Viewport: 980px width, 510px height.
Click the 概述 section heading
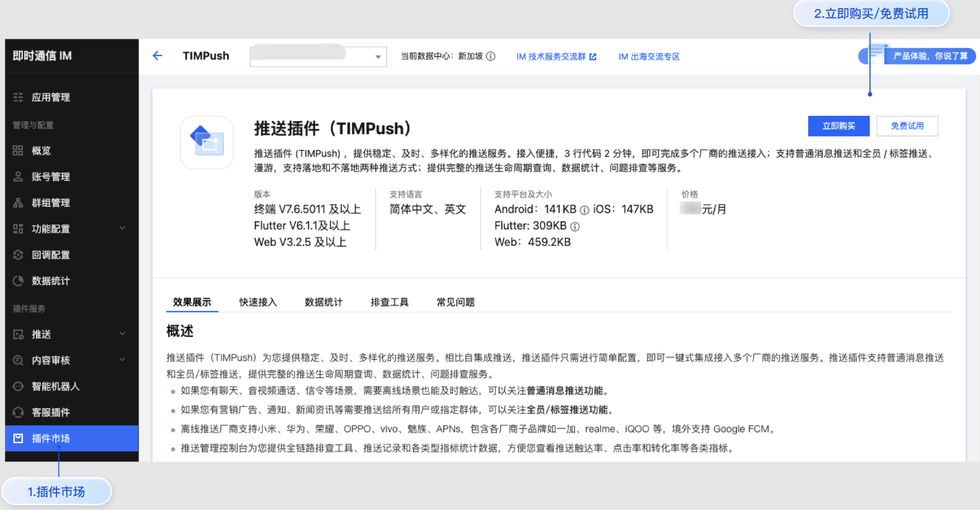(x=180, y=331)
